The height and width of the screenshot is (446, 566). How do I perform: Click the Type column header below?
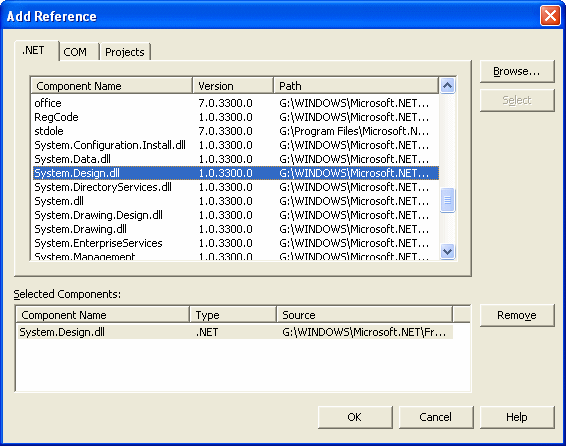233,315
